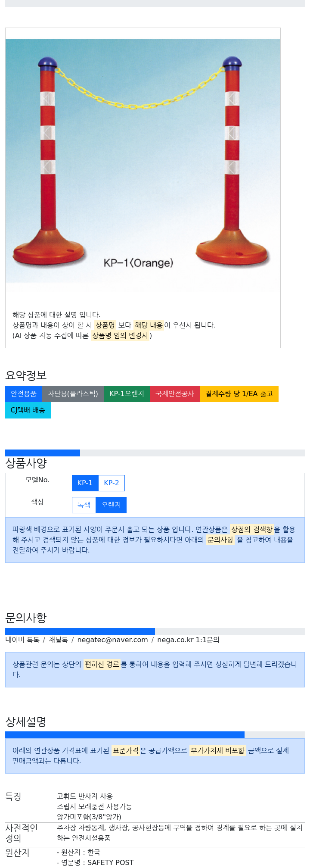The width and height of the screenshot is (310, 868).
Task: Click the 국제안전공사 red tag
Action: coord(175,394)
